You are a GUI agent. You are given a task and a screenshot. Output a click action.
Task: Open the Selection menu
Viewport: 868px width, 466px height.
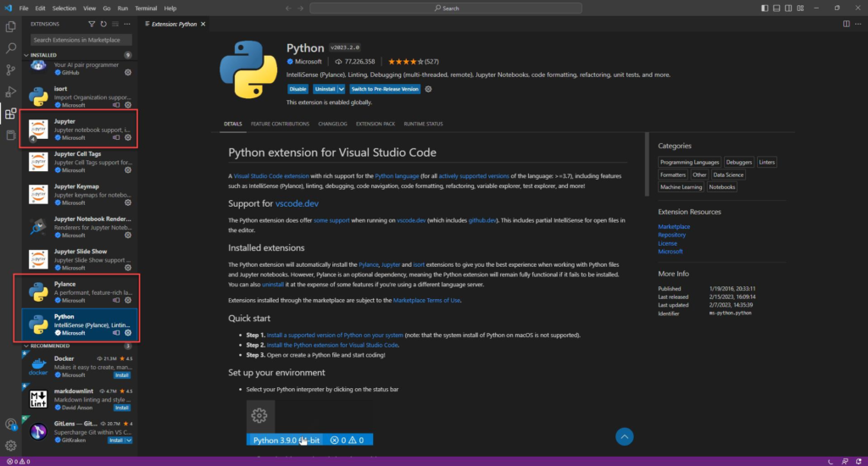[64, 8]
